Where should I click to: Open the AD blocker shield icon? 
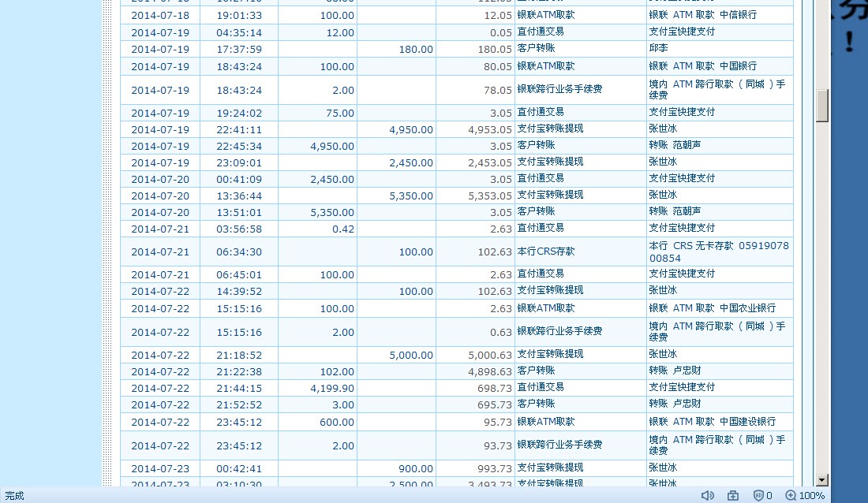point(758,495)
